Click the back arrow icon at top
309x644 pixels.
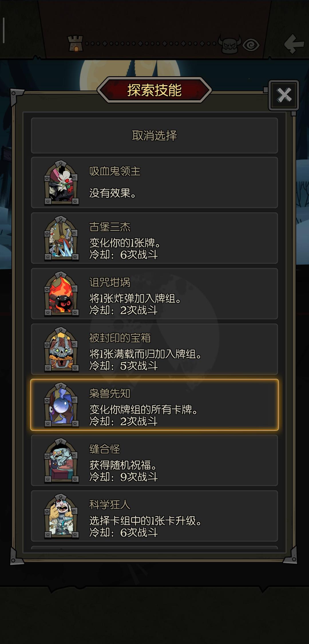tap(294, 44)
